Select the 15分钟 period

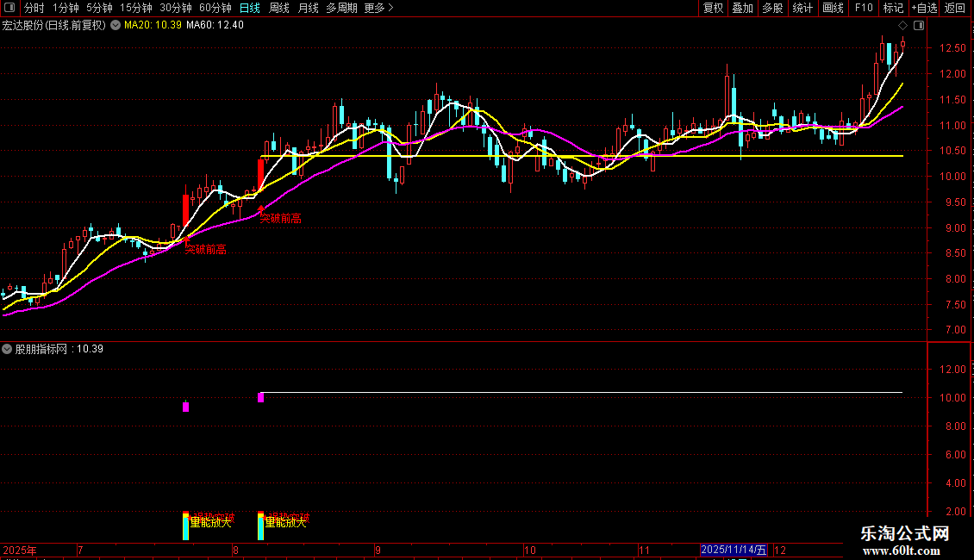pyautogui.click(x=135, y=8)
